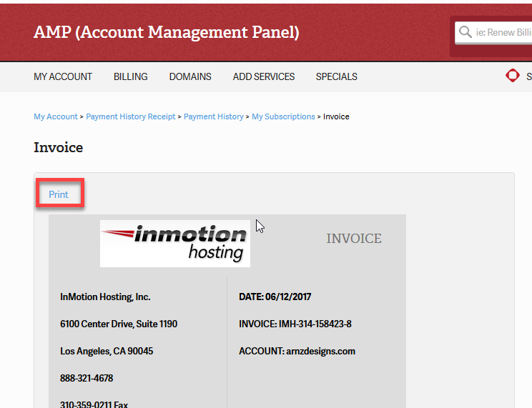Open My Subscriptions breadcrumb link
The width and height of the screenshot is (532, 408).
click(283, 116)
